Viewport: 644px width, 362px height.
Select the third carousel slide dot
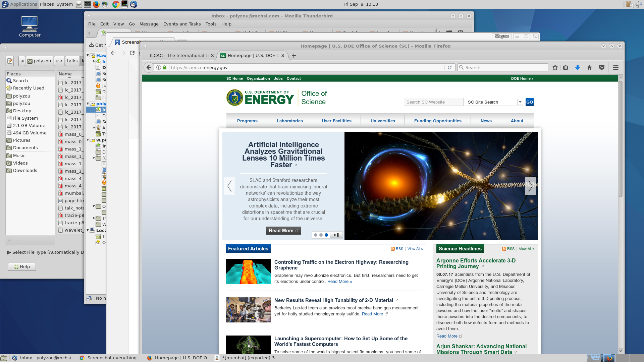click(x=326, y=235)
